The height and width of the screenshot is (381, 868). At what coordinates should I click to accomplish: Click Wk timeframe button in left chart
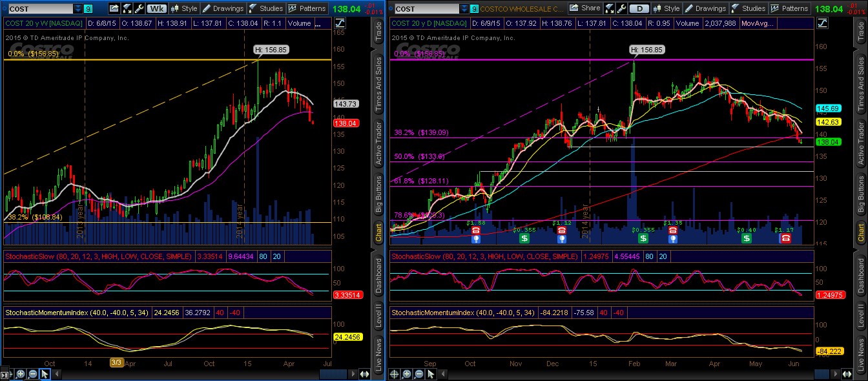tap(157, 8)
